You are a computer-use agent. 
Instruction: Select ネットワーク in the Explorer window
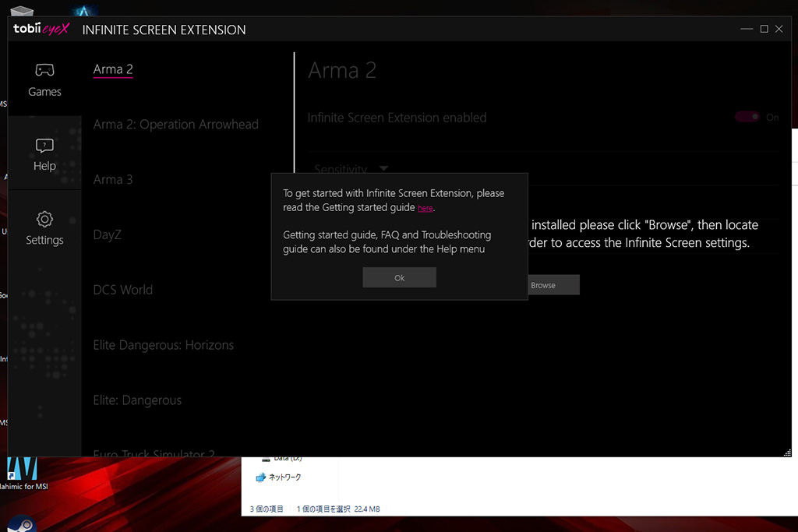click(278, 477)
